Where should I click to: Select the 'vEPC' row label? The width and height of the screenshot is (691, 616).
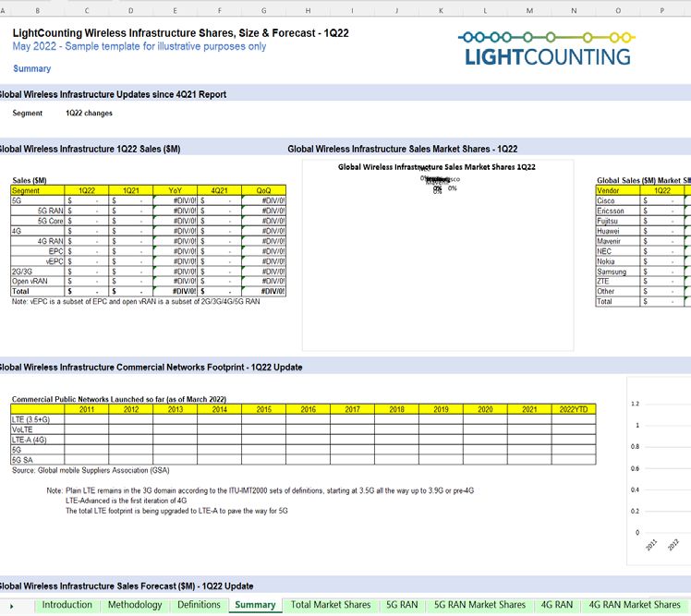click(38, 261)
